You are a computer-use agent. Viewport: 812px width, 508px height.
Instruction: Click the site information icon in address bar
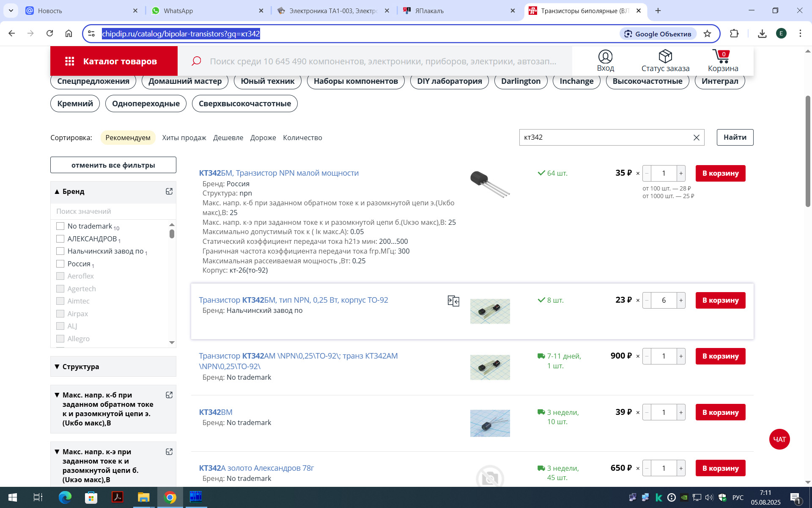[x=91, y=33]
